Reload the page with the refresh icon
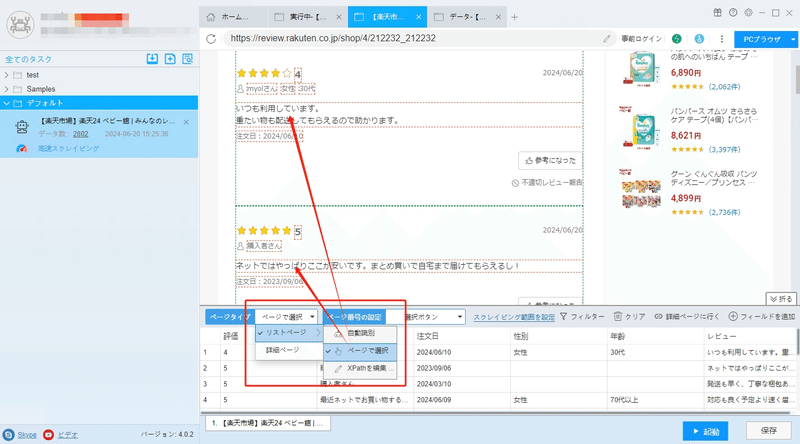 211,39
